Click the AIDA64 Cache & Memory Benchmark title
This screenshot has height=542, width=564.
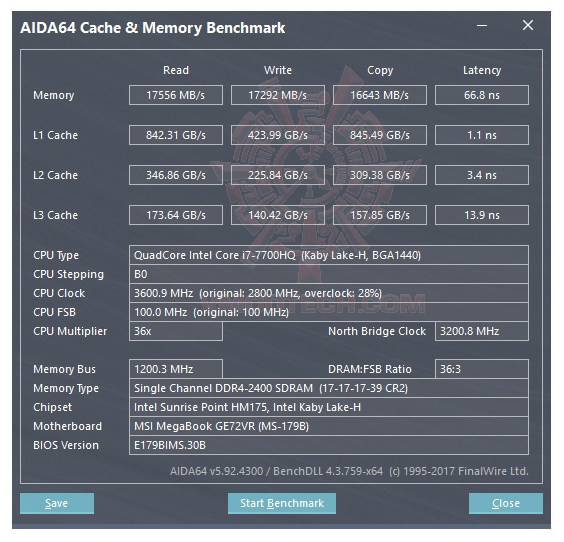(153, 28)
